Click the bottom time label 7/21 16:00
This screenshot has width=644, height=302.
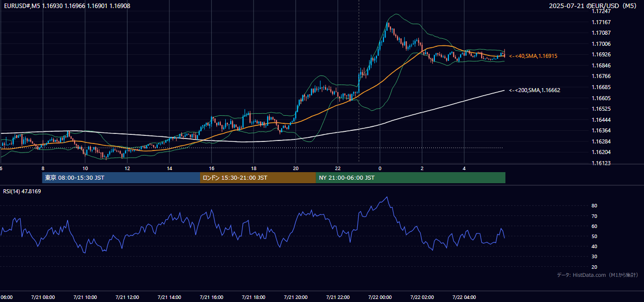[212, 297]
